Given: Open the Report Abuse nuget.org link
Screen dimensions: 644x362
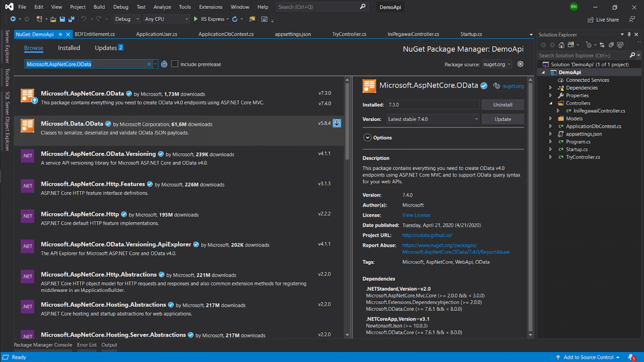Looking at the screenshot, I should point(456,248).
